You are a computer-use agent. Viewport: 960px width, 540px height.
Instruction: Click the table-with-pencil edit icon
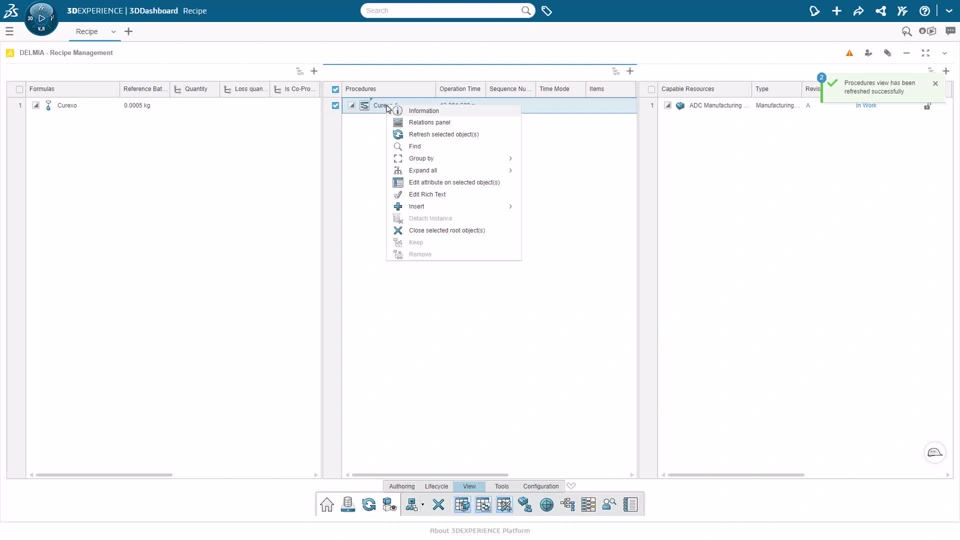coord(504,504)
